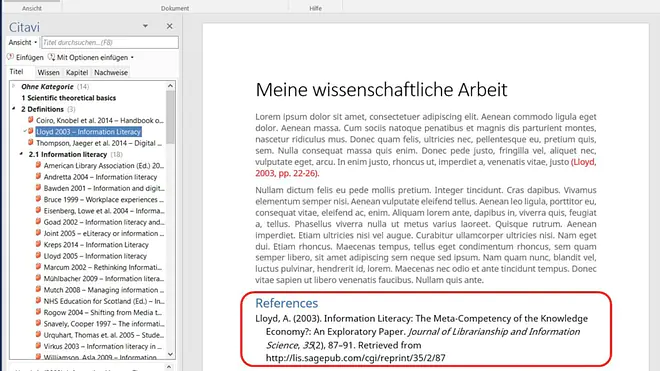This screenshot has width=660, height=371.
Task: Switch to the Titel tab
Action: tap(16, 72)
